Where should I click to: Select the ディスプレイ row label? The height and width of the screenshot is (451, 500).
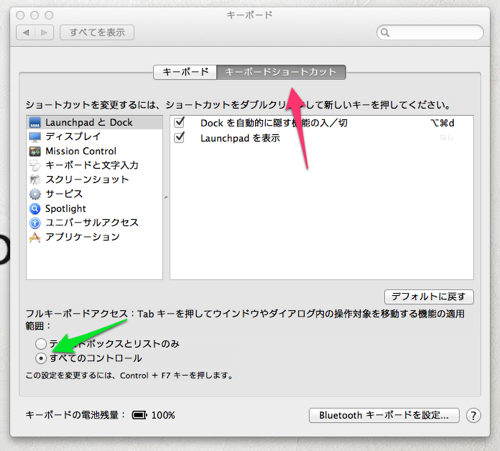[x=73, y=137]
